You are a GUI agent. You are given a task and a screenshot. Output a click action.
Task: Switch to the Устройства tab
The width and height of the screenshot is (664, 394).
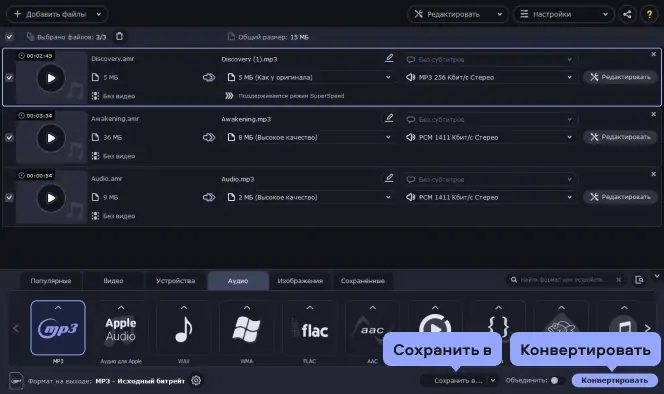point(175,281)
